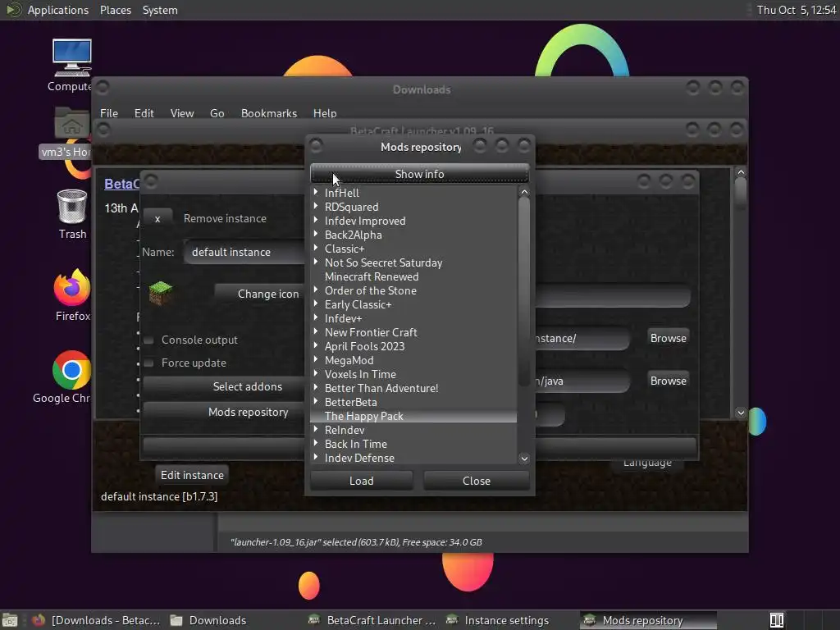
Task: Click the mods list scrollbar down arrow
Action: coord(524,459)
